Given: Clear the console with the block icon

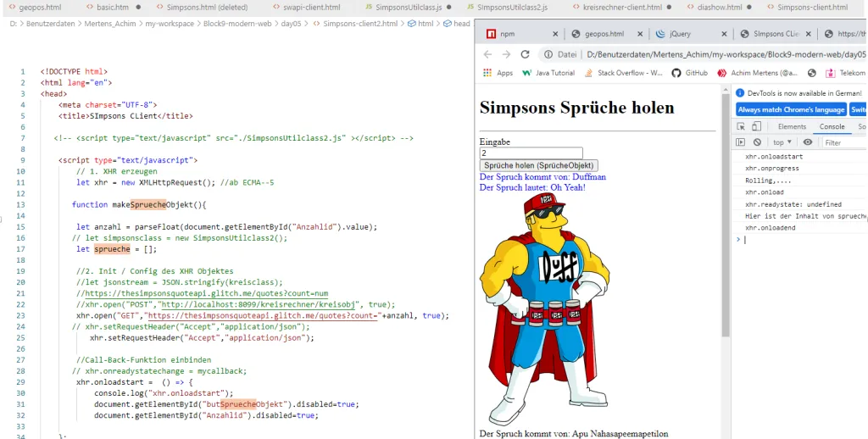Looking at the screenshot, I should 757,142.
